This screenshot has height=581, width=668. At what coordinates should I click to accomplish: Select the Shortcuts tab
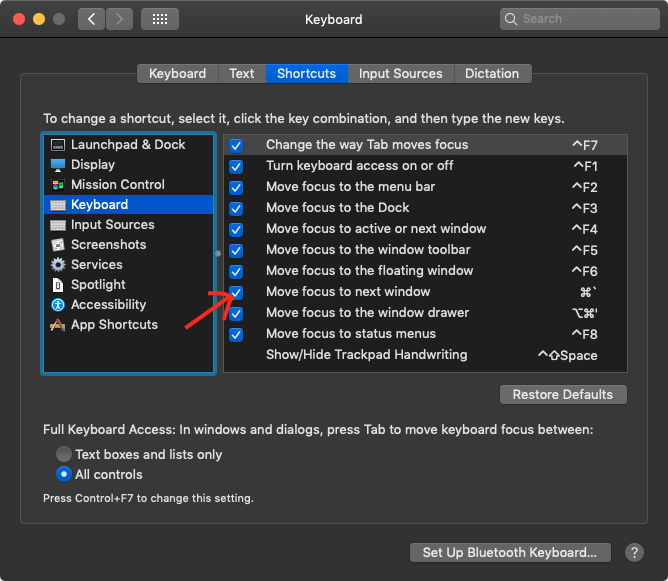(x=306, y=74)
